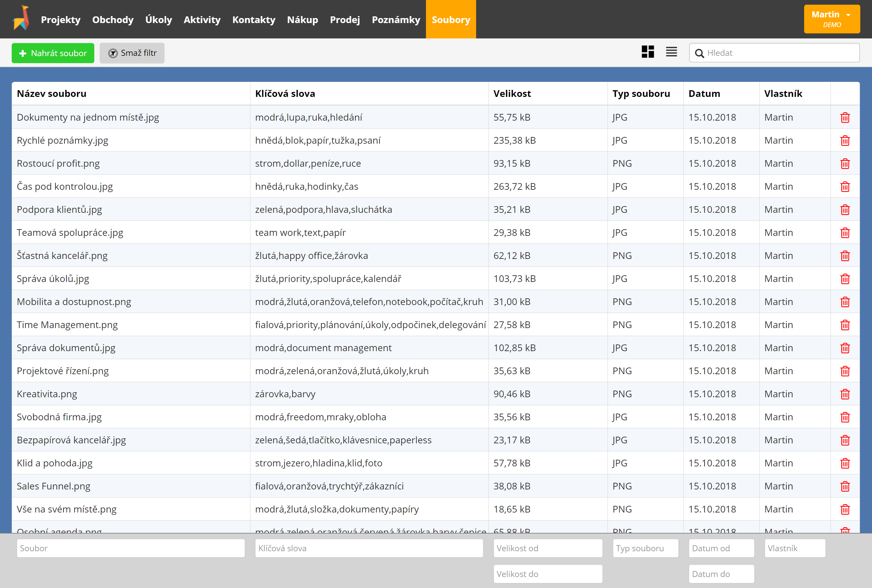This screenshot has width=872, height=588.
Task: Open file Time Management.png
Action: [x=67, y=325]
